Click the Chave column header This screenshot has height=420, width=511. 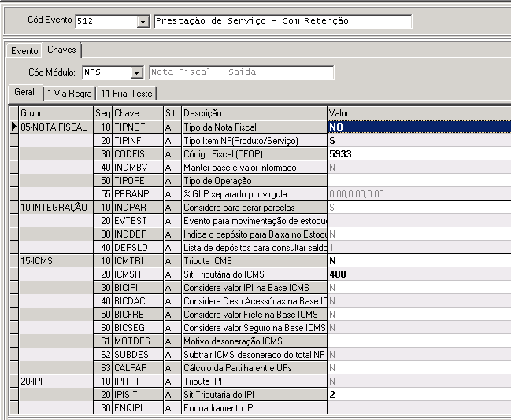click(x=137, y=114)
